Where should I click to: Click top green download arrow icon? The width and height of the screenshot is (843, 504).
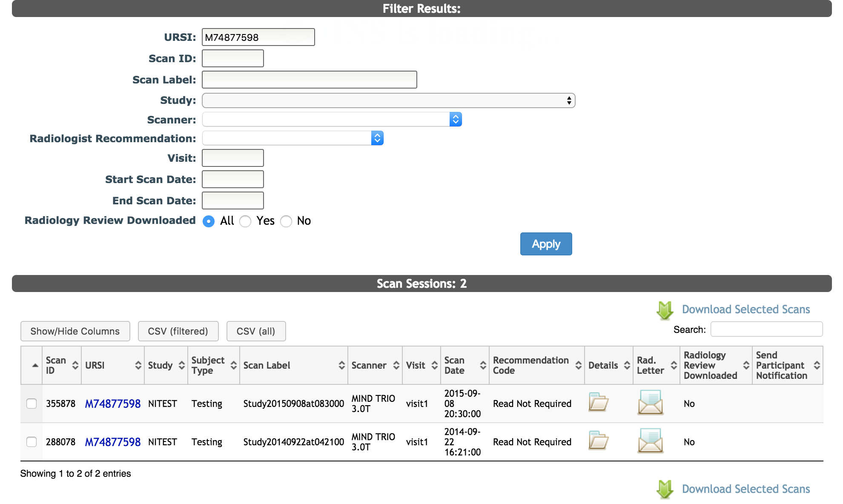pos(665,310)
